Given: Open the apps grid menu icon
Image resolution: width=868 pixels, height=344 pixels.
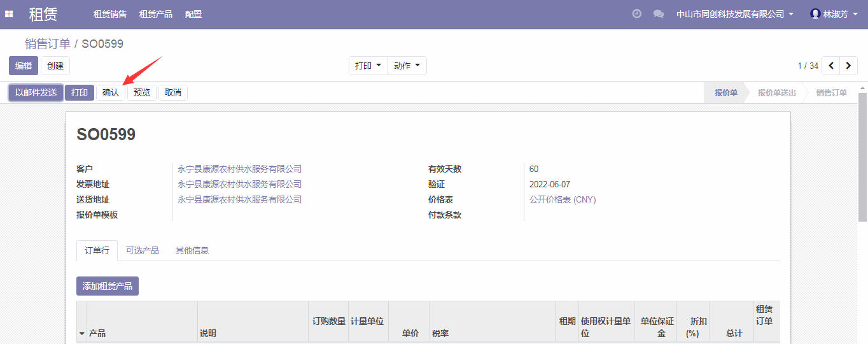Looking at the screenshot, I should pos(9,14).
